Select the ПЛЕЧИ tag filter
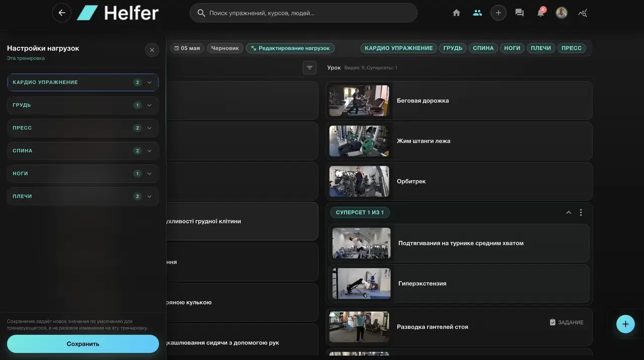The image size is (644, 360). point(541,48)
